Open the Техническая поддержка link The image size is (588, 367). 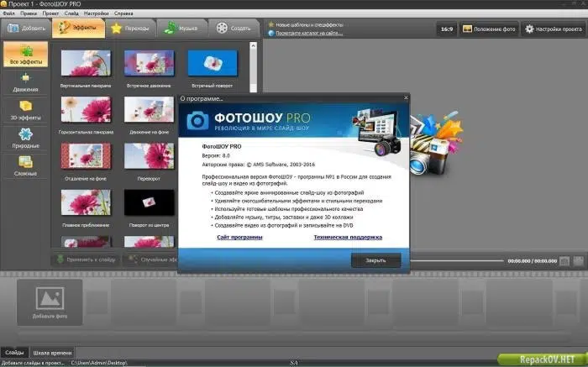click(x=348, y=237)
